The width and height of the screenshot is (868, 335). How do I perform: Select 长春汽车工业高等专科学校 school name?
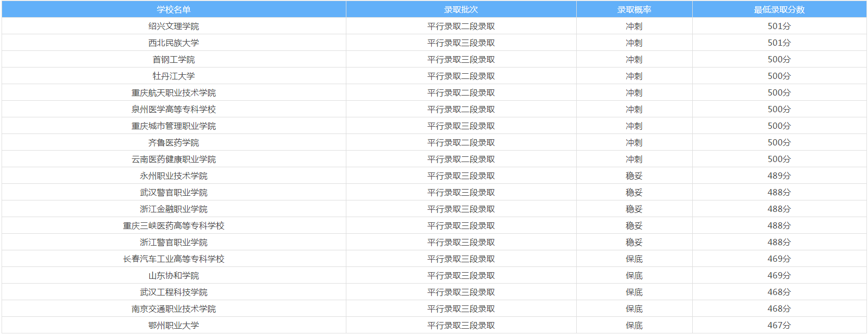174,259
